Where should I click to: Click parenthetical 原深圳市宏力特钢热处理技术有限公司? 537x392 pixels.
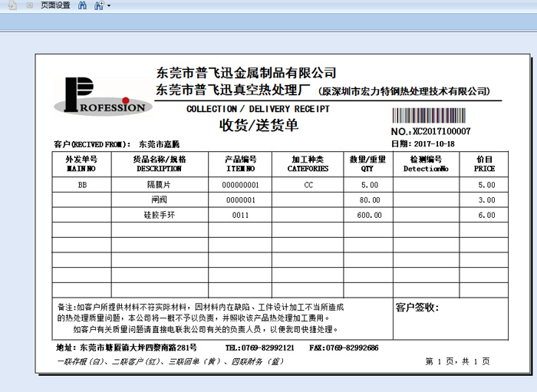(x=404, y=91)
